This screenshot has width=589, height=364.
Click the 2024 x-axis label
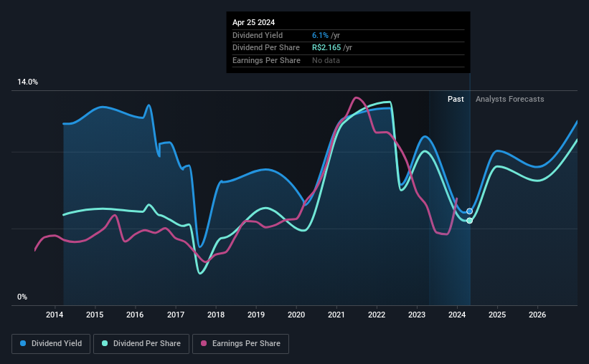pos(457,315)
